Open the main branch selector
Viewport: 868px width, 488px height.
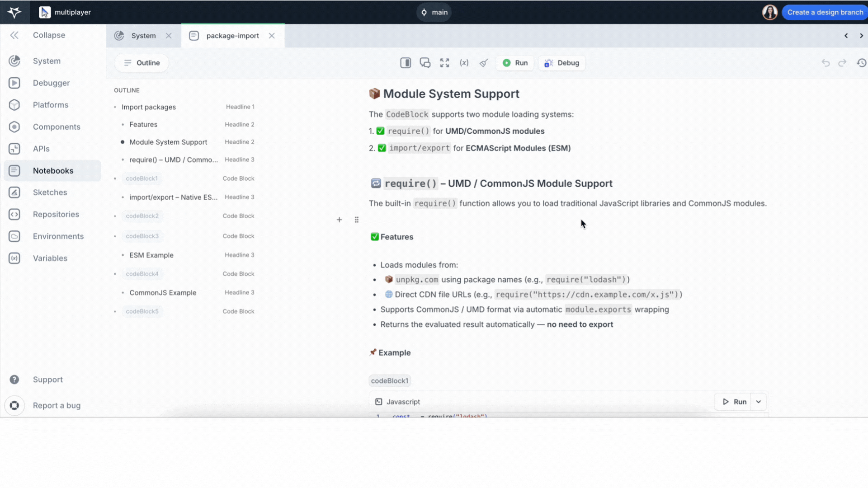[x=434, y=12]
